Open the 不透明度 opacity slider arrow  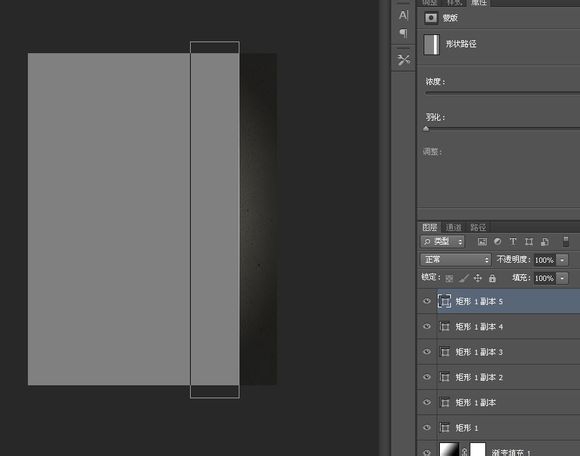[562, 260]
